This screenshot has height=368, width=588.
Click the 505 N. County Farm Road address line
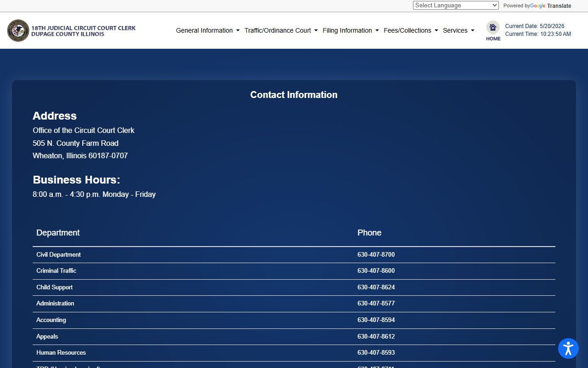pos(76,143)
